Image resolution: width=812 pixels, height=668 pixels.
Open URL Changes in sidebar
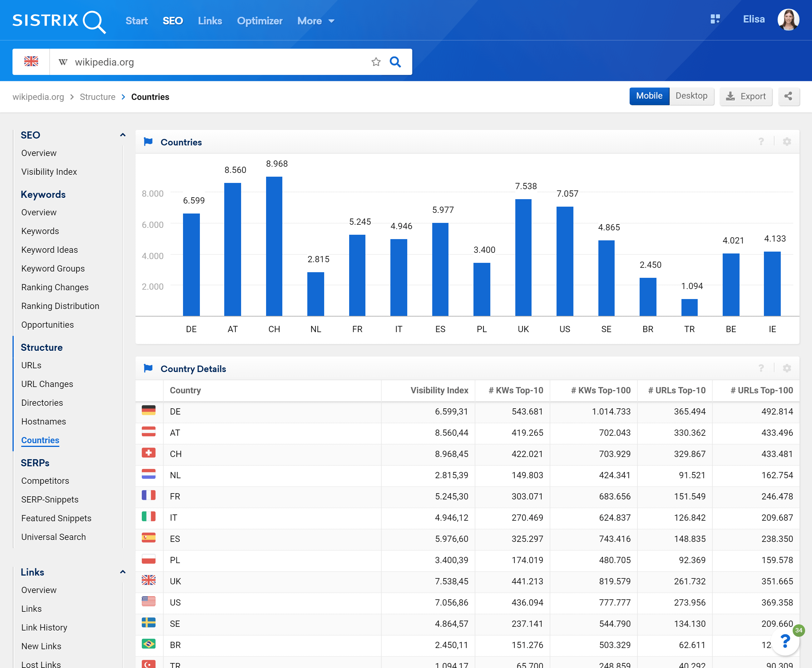click(x=47, y=384)
